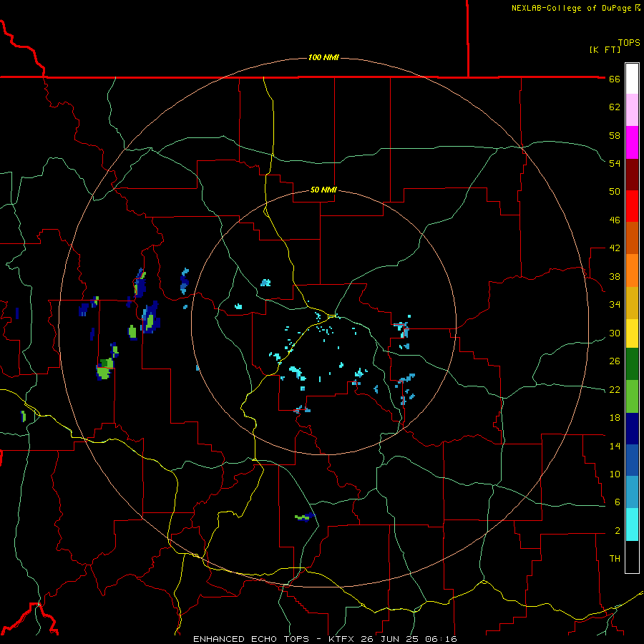Click the 10 legend value
Viewport: 644px width, 644px height.
click(x=615, y=474)
